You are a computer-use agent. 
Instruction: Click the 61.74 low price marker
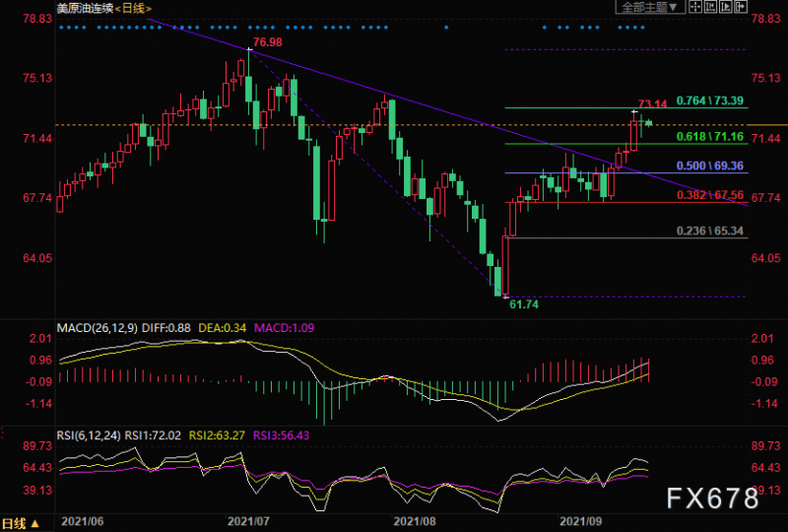(x=524, y=304)
